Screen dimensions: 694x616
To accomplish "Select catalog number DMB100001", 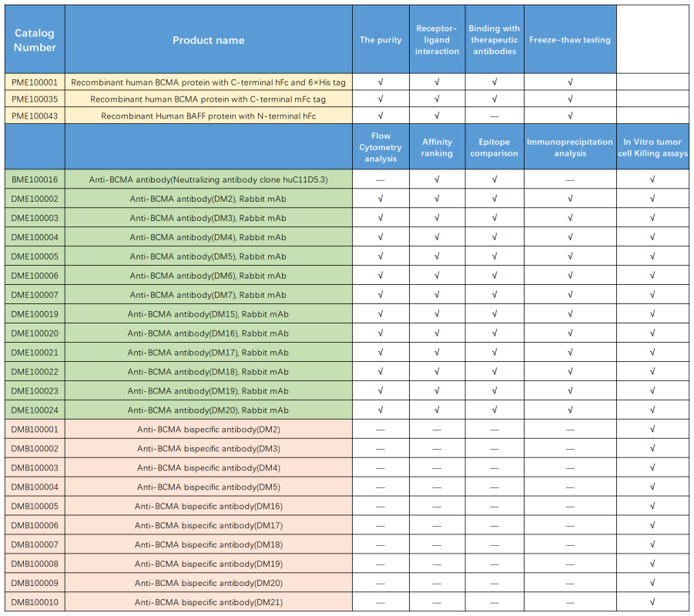I will coord(35,429).
